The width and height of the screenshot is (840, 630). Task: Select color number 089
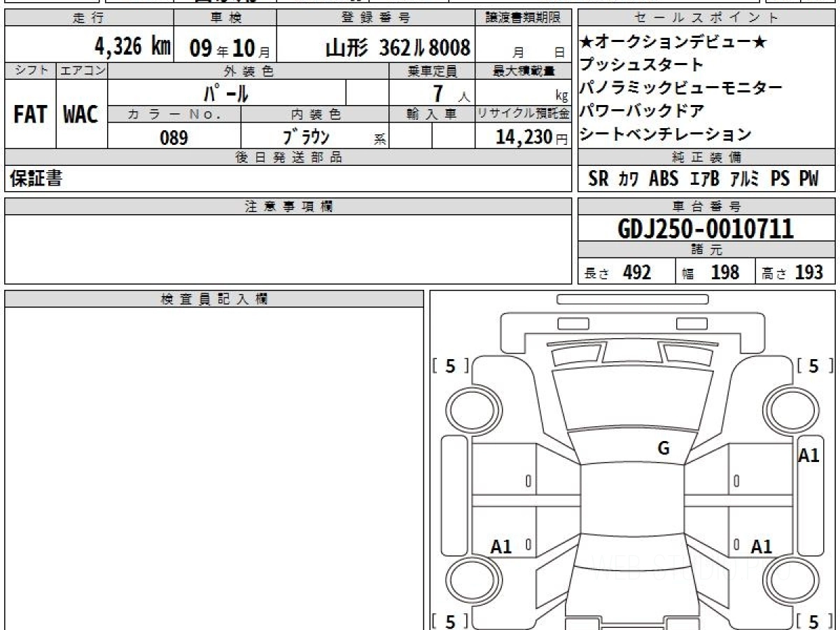coord(174,137)
